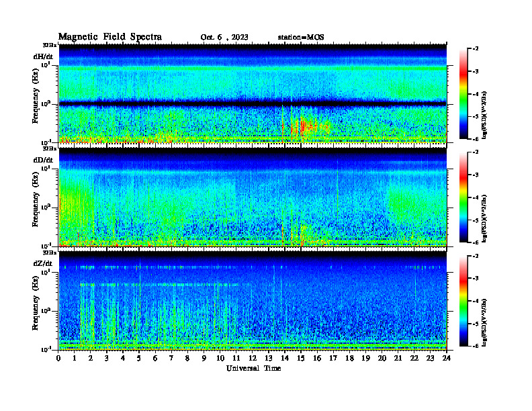This screenshot has width=532, height=411.
Task: Click the color bar beside the dZ/dt panel
Action: coord(463,301)
